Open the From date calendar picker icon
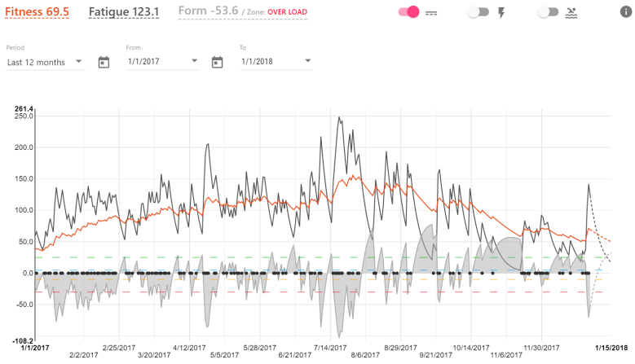 click(x=104, y=62)
